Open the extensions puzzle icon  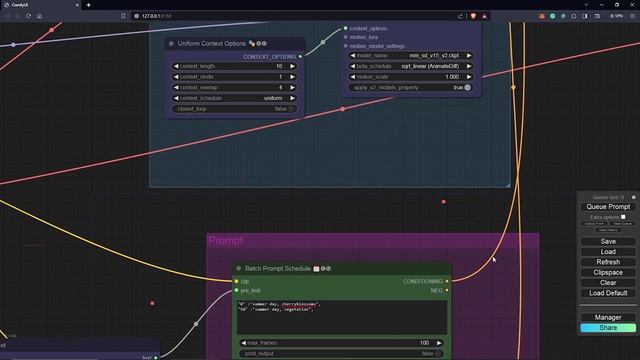click(x=574, y=16)
